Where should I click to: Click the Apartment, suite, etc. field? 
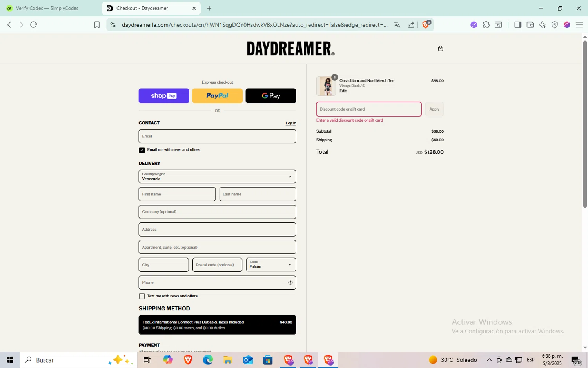tap(217, 247)
